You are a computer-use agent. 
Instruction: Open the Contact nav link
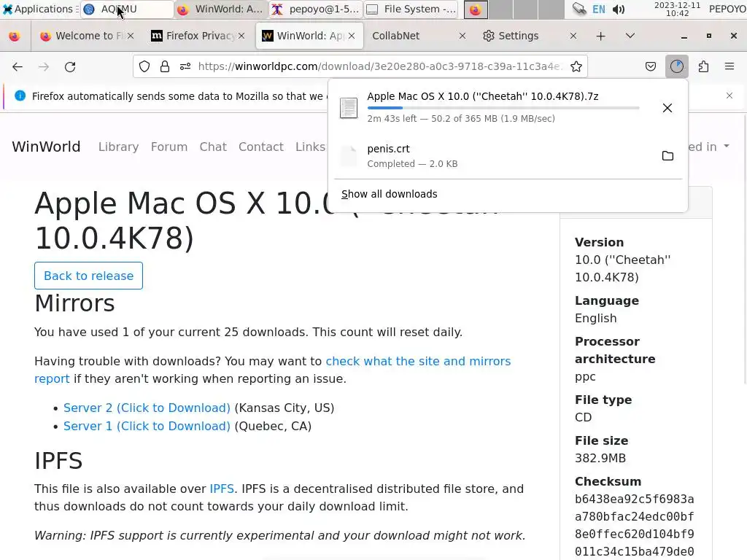tap(261, 147)
